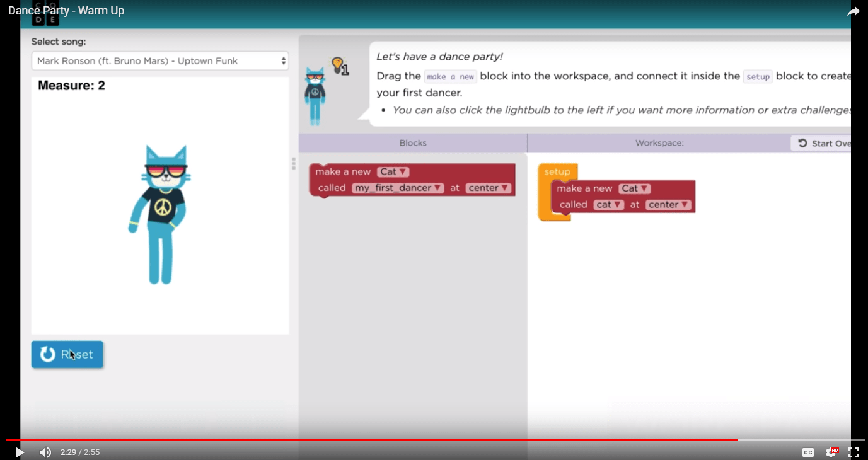868x460 pixels.
Task: Play the paused video
Action: pyautogui.click(x=20, y=452)
